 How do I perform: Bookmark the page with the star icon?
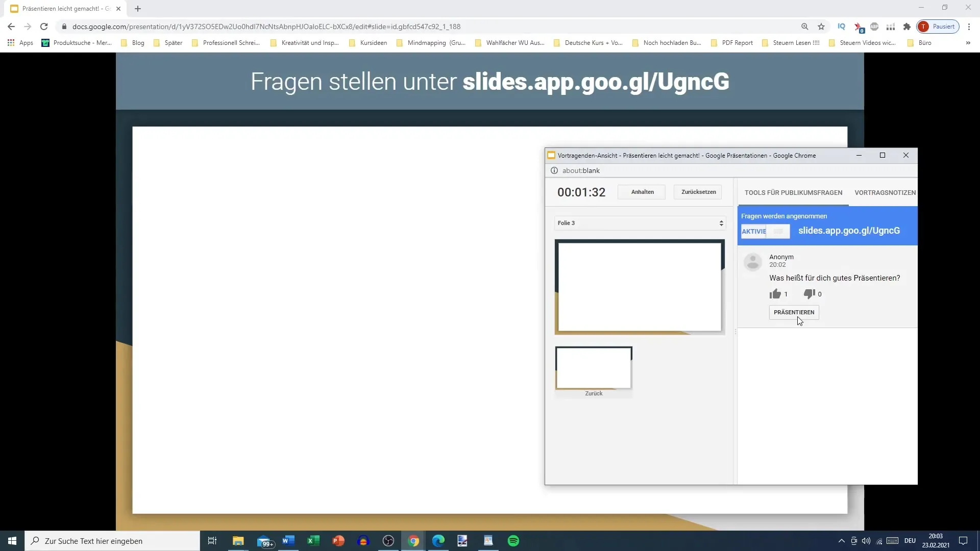821,27
